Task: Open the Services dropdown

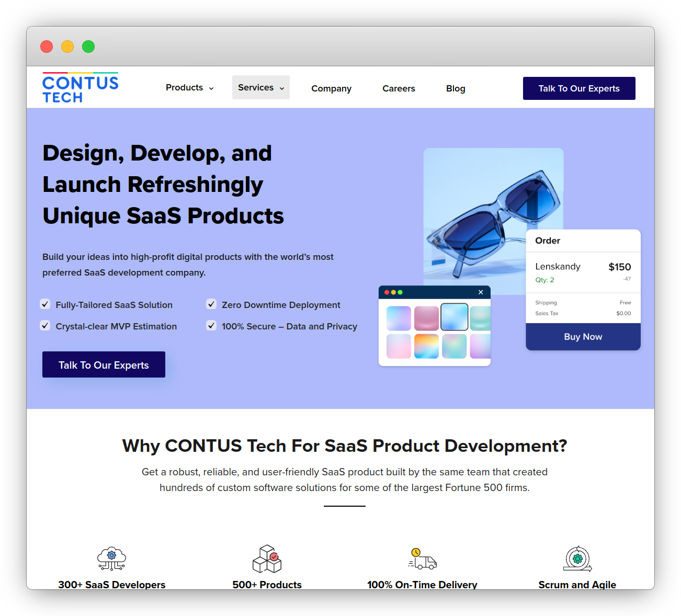Action: 260,87
